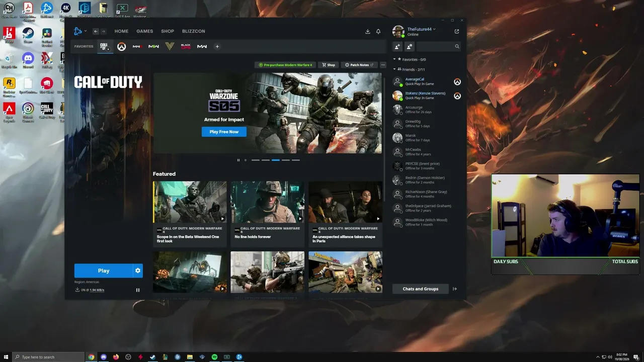
Task: Select friend Manik in list
Action: (427, 138)
